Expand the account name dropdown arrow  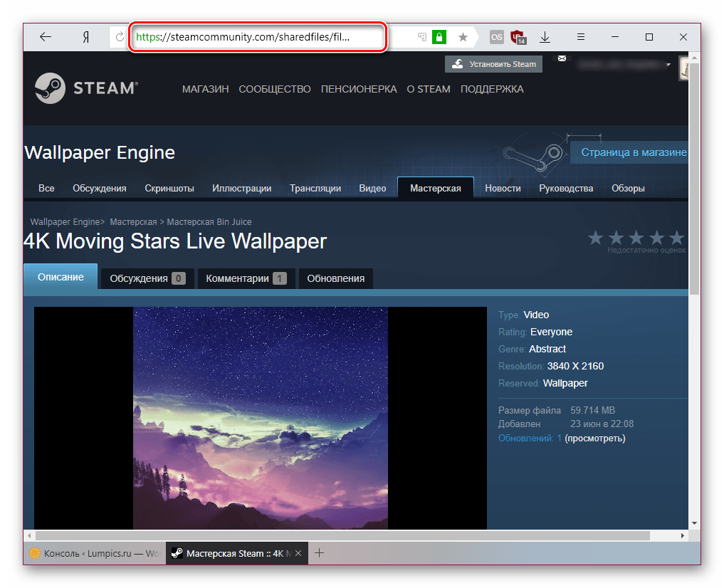coord(668,65)
